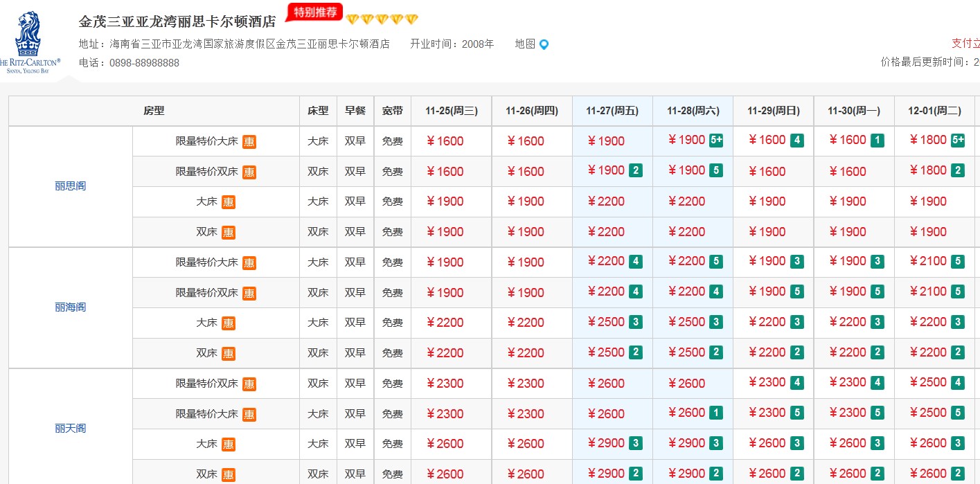Select ¥1600 price for 11-25 丽思阁 限量特价大床

[x=445, y=141]
